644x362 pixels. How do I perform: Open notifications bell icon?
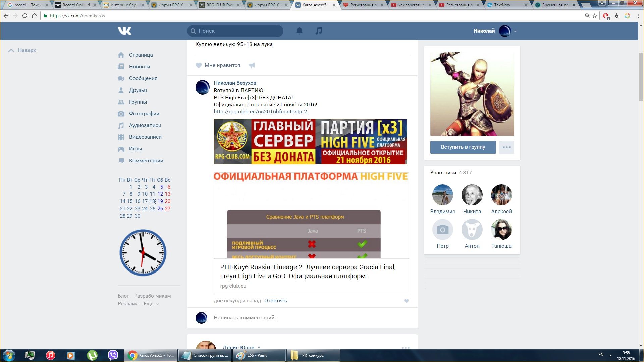299,31
